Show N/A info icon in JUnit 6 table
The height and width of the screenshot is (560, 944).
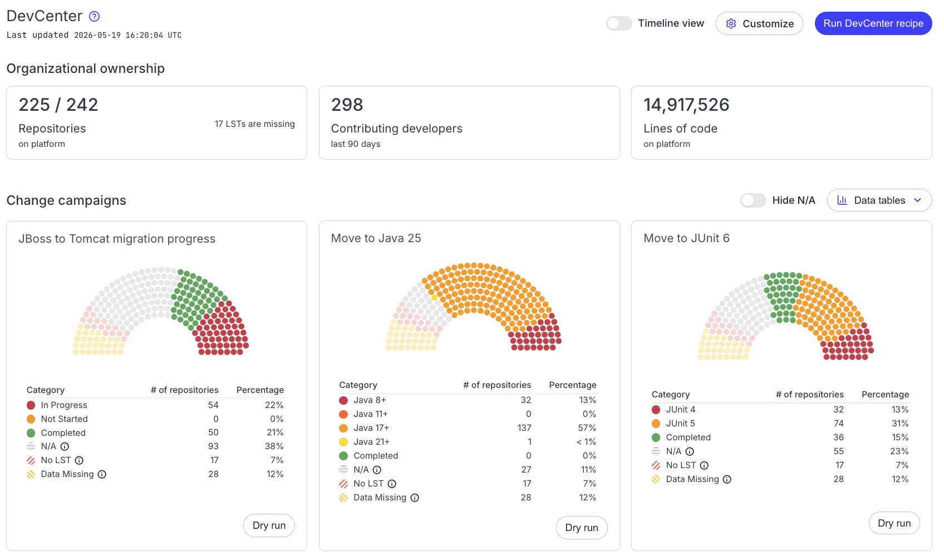[690, 451]
